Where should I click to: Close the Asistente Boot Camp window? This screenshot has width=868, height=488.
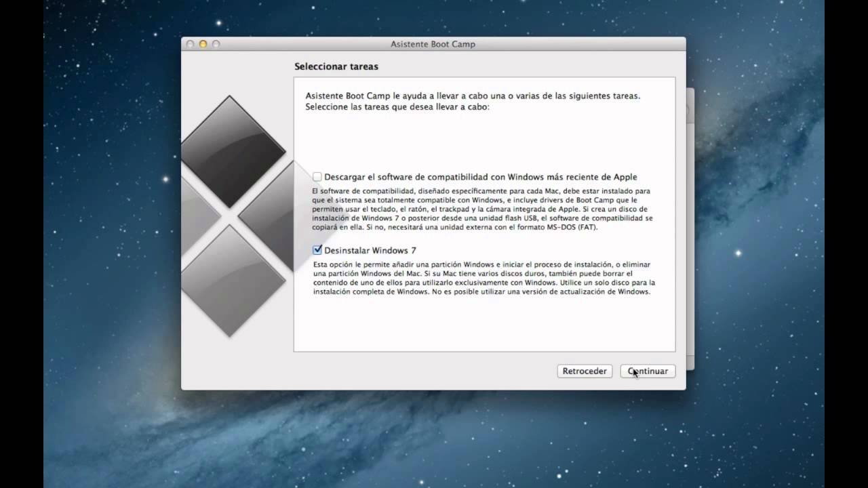pos(190,44)
